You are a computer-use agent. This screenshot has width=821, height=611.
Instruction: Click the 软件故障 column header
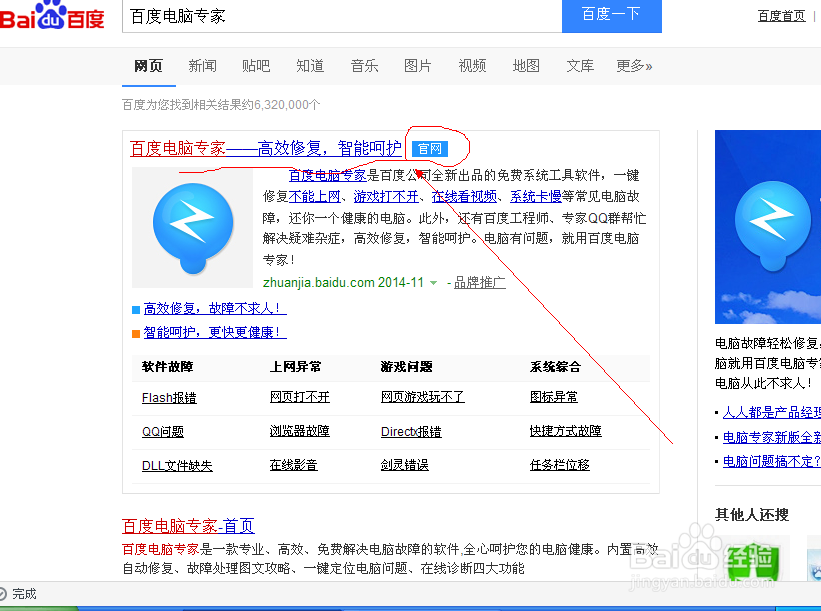pyautogui.click(x=168, y=367)
